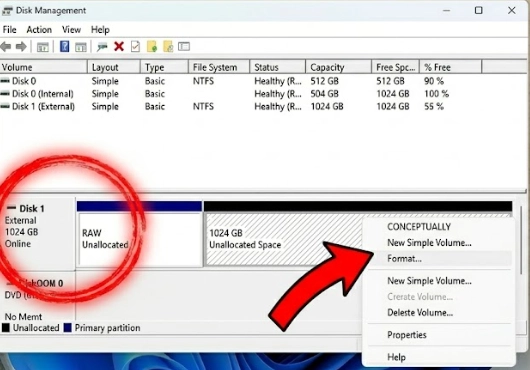The width and height of the screenshot is (530, 370).
Task: Open the Action menu
Action: click(x=39, y=30)
